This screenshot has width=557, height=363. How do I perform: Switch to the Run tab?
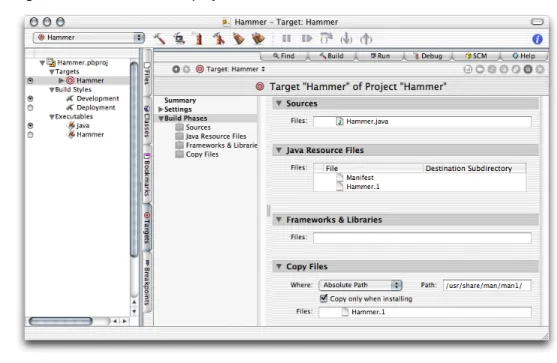coord(380,56)
